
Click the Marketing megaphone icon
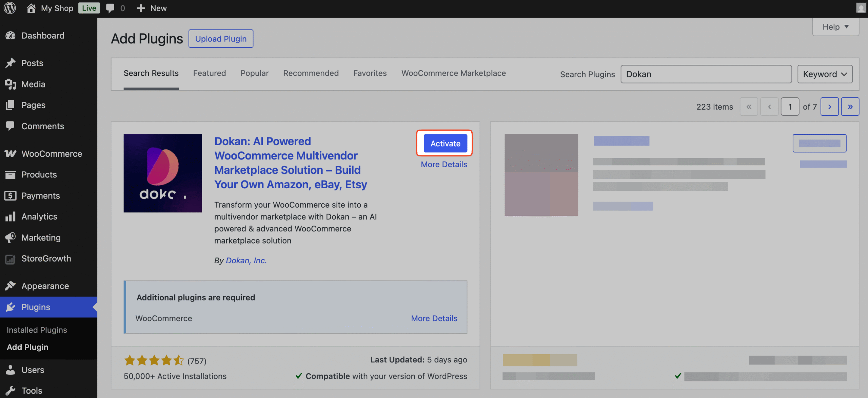[11, 238]
